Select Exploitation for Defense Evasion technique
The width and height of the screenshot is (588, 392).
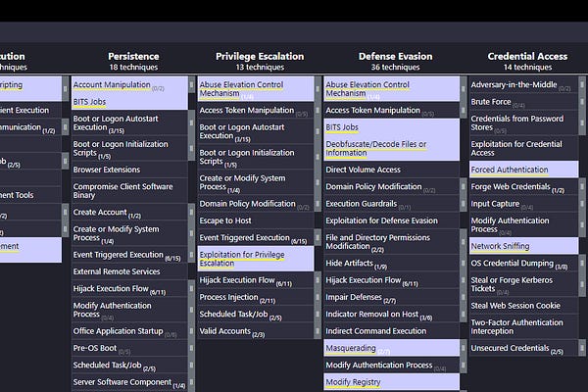pyautogui.click(x=391, y=220)
